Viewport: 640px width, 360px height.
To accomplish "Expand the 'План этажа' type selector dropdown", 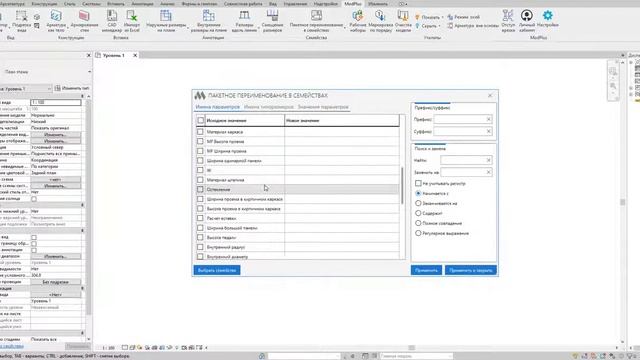I will pyautogui.click(x=89, y=72).
